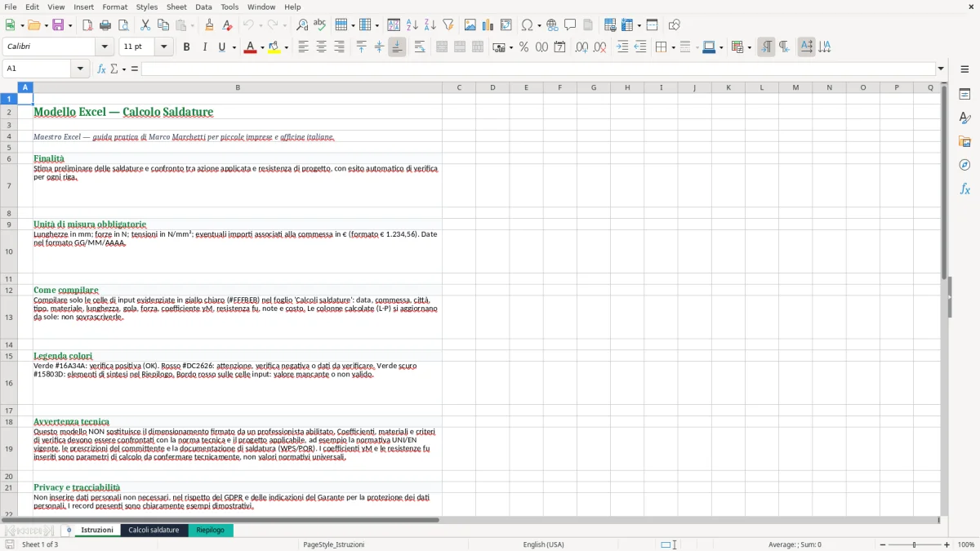Click the Sort Ascending icon
Screen dimensions: 980x551
pyautogui.click(x=412, y=25)
